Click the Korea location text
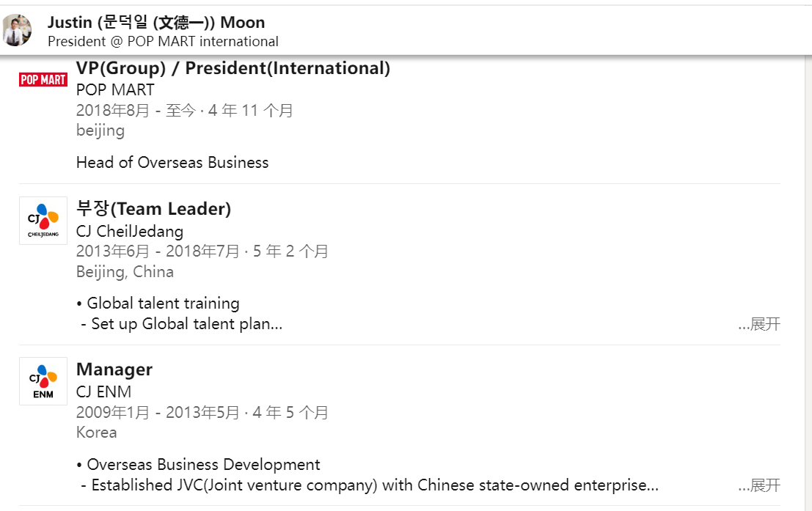 [x=97, y=433]
